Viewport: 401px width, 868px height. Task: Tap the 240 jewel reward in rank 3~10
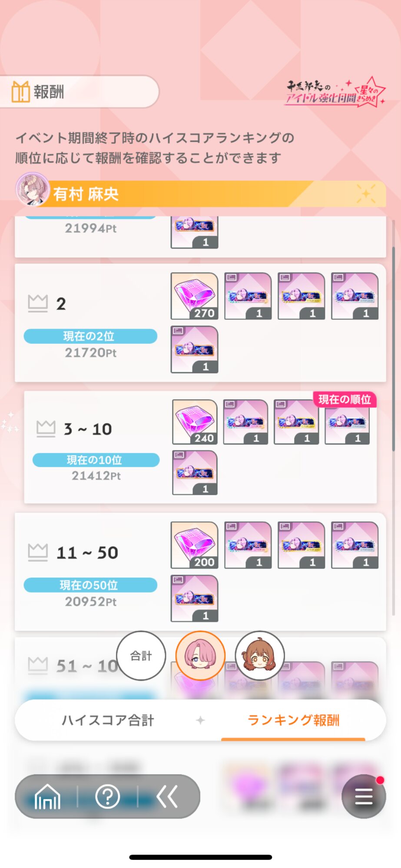(195, 422)
